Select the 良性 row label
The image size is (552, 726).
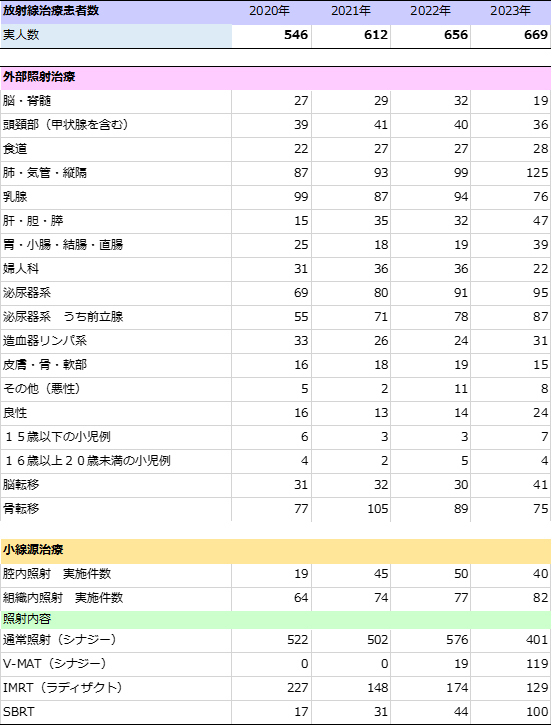(15, 413)
